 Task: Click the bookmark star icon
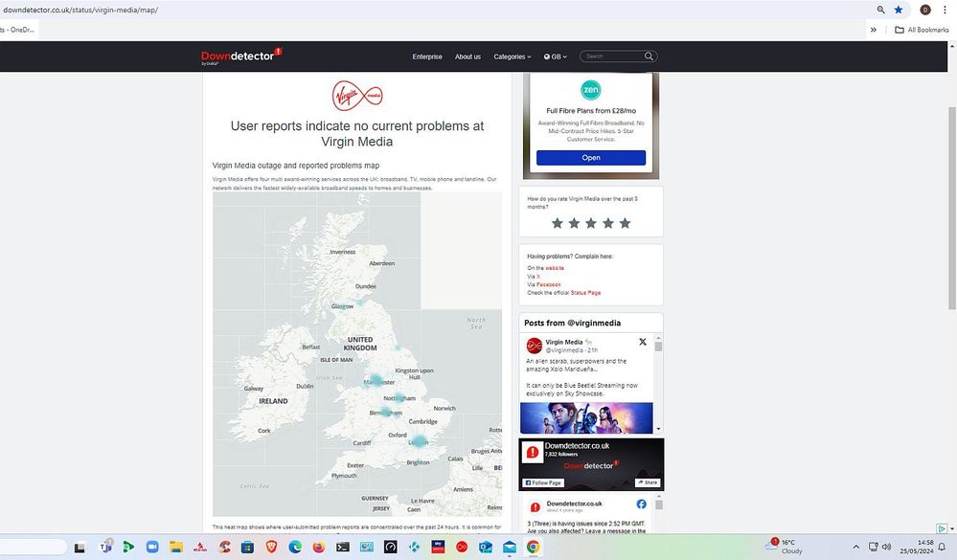899,10
